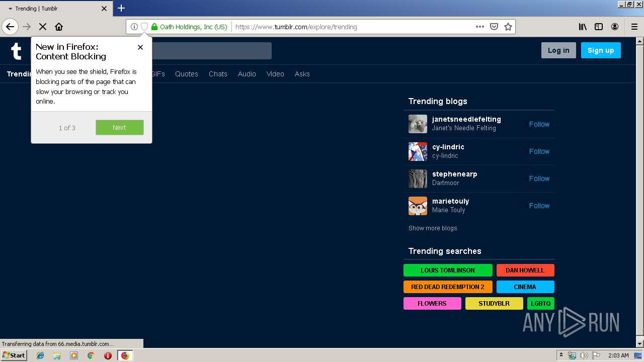644x362 pixels.
Task: Click the Tumblr logo icon
Action: point(16,51)
